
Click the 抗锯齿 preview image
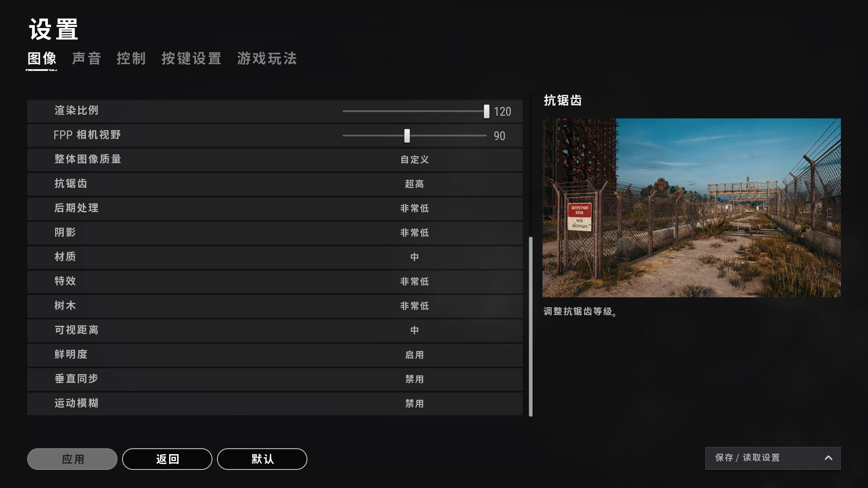[x=692, y=208]
